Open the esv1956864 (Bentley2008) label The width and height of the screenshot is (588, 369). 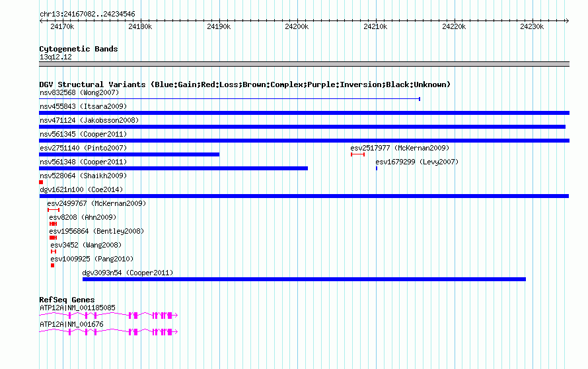(x=96, y=231)
